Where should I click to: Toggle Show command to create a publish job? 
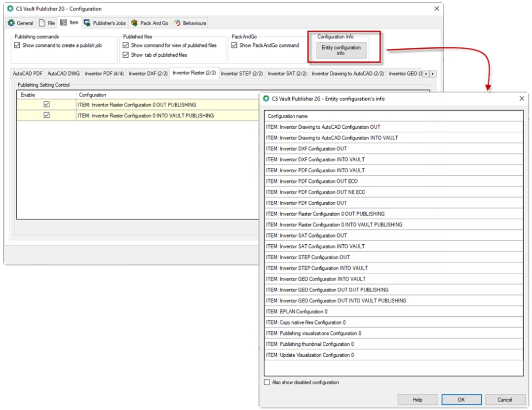(18, 45)
